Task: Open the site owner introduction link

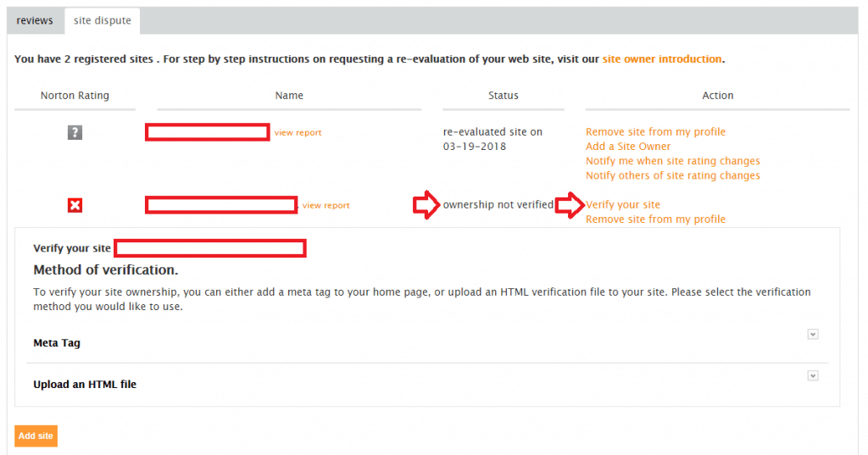Action: click(662, 59)
